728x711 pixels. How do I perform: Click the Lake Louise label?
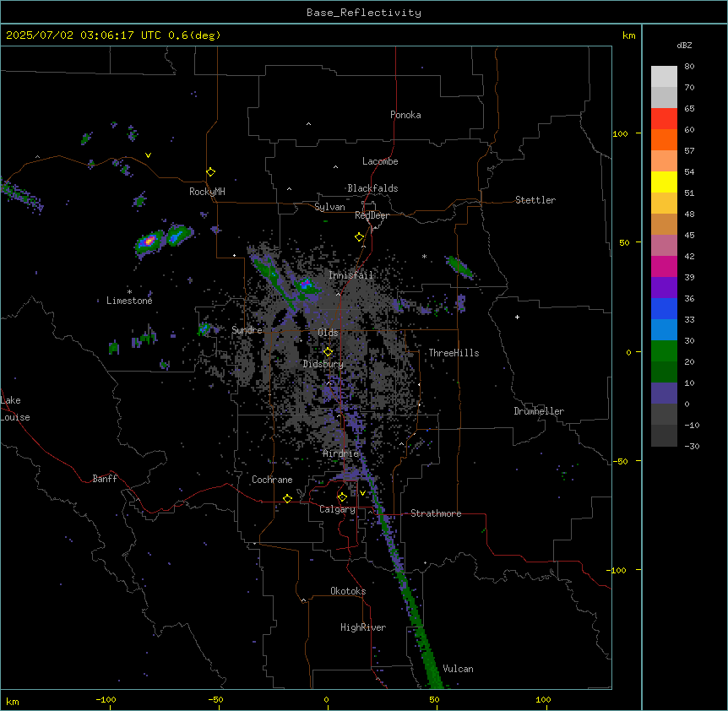tap(15, 409)
